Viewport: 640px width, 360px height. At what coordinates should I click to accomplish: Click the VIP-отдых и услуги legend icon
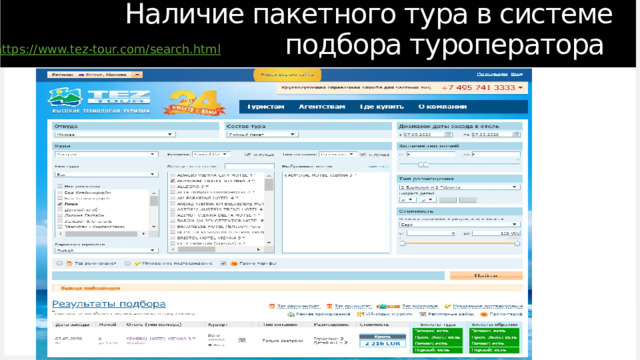(360, 314)
